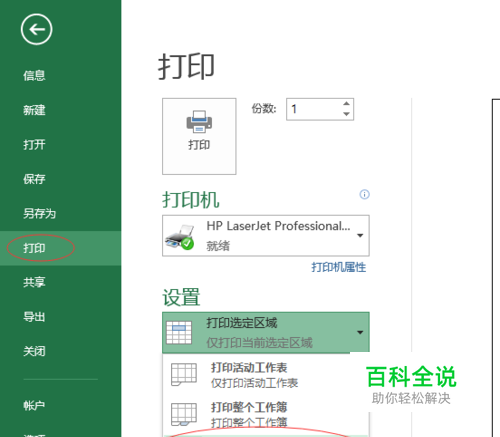
Task: Choose the 打印整个工作簿 option
Action: [266, 414]
